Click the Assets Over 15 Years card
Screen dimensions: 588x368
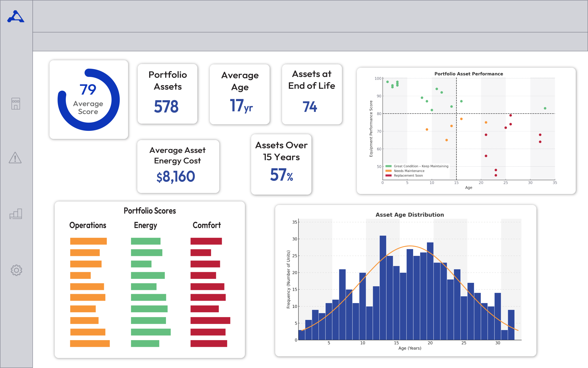pos(281,164)
